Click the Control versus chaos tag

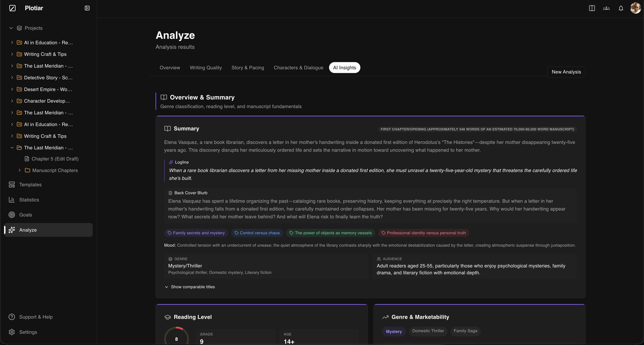pyautogui.click(x=257, y=233)
